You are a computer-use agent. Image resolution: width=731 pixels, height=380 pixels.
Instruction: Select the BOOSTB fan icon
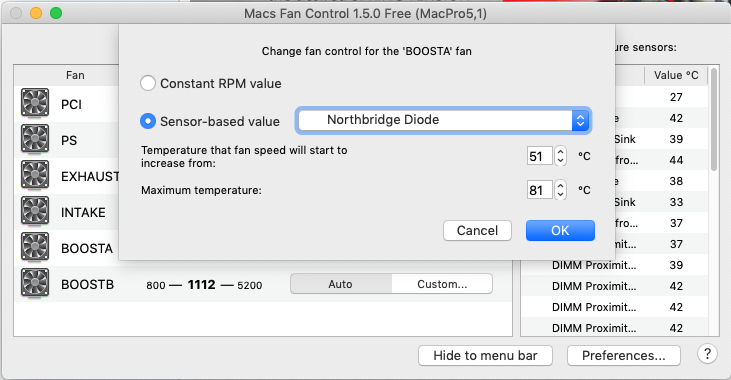pos(35,283)
